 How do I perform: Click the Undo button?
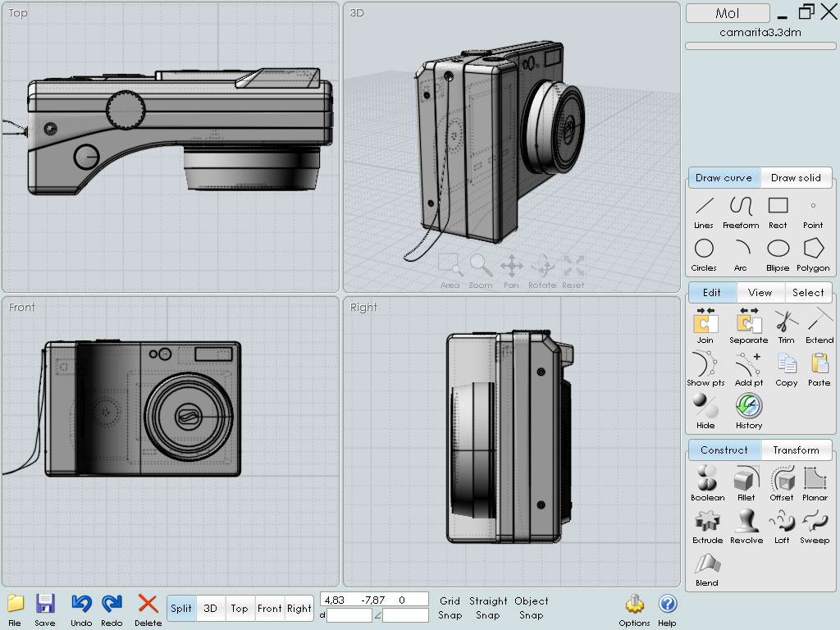coord(81,606)
